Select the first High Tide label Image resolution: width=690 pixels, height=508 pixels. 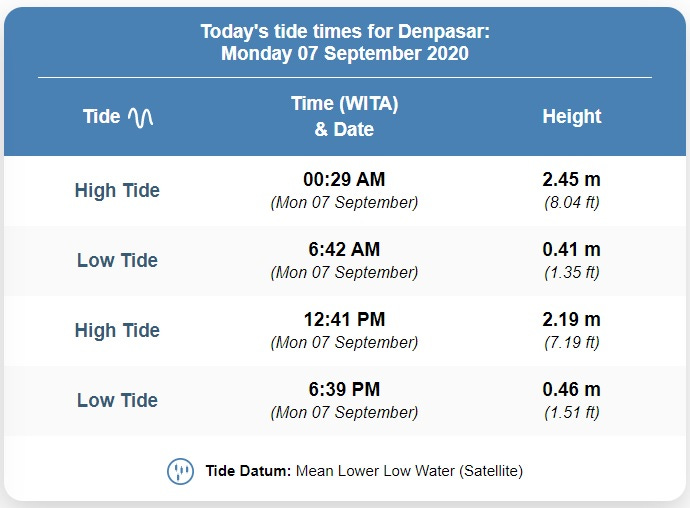(117, 191)
